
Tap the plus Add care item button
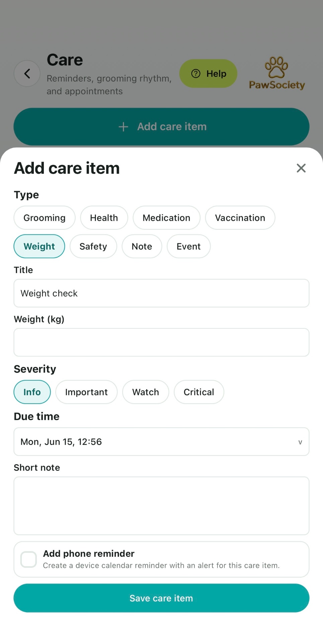pyautogui.click(x=161, y=126)
